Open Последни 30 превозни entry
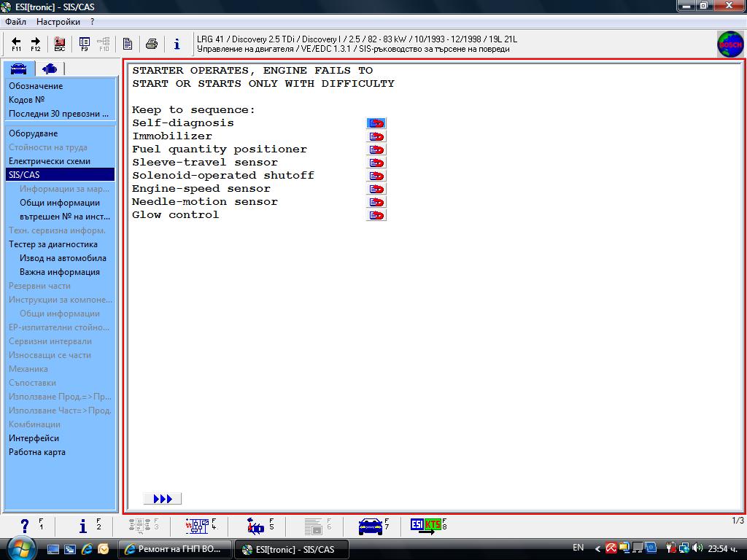747x560 pixels. coord(60,114)
